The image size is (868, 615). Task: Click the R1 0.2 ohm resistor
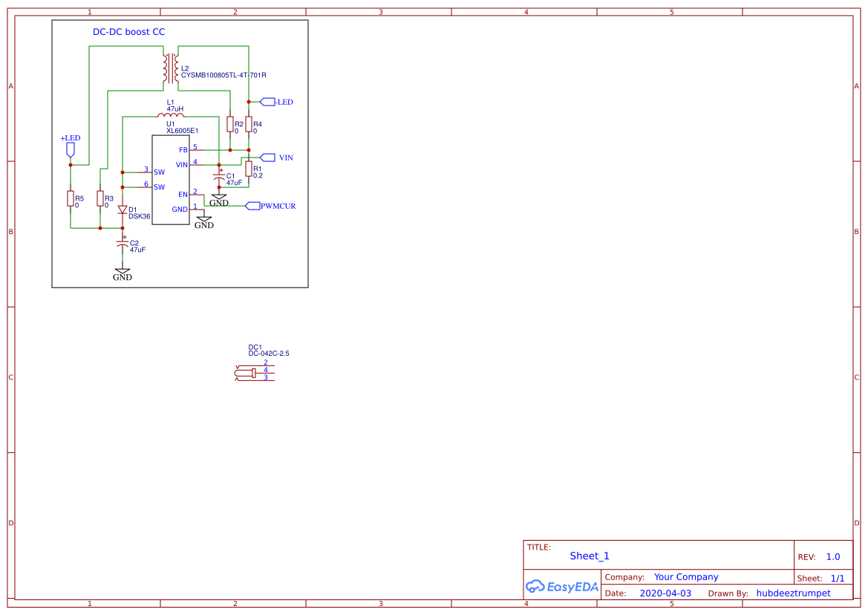(249, 169)
